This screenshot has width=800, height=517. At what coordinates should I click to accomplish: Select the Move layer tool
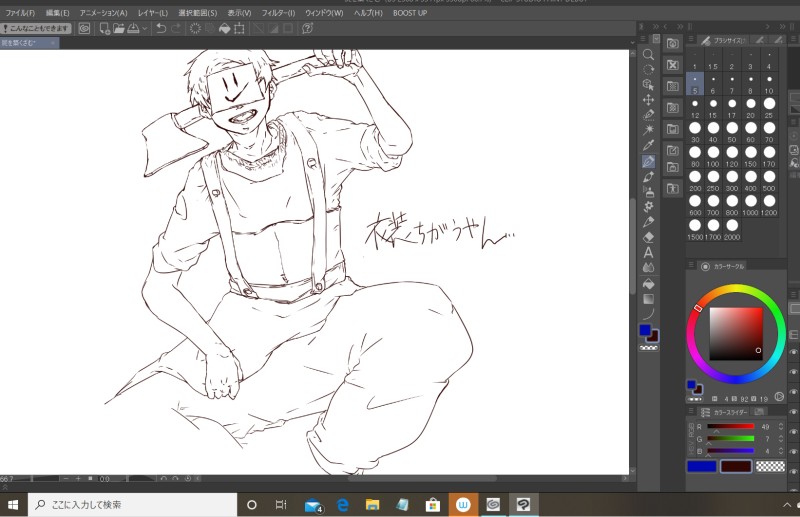click(x=648, y=100)
